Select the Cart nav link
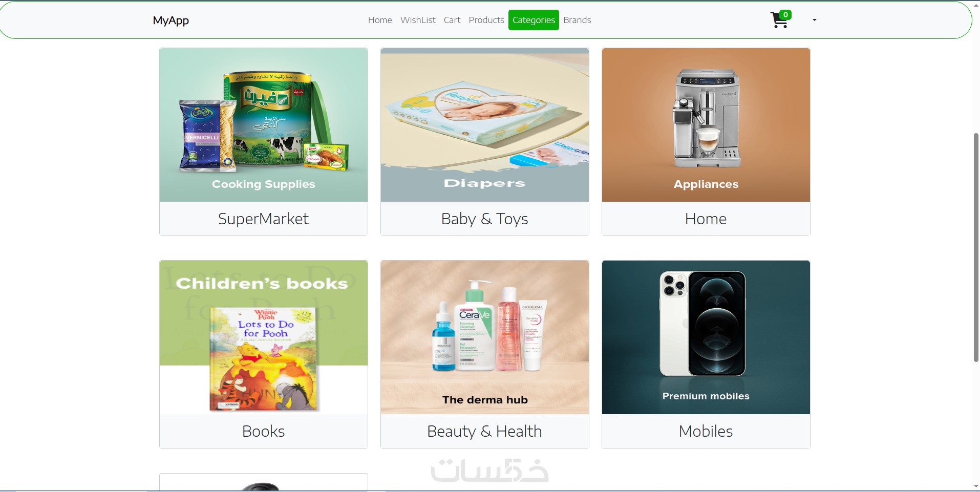The image size is (980, 492). pos(452,20)
